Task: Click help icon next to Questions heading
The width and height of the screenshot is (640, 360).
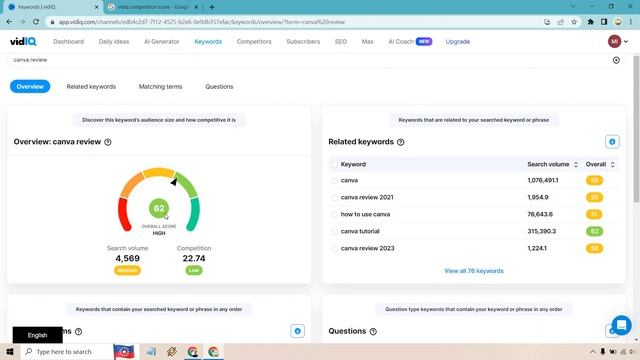Action: (373, 331)
